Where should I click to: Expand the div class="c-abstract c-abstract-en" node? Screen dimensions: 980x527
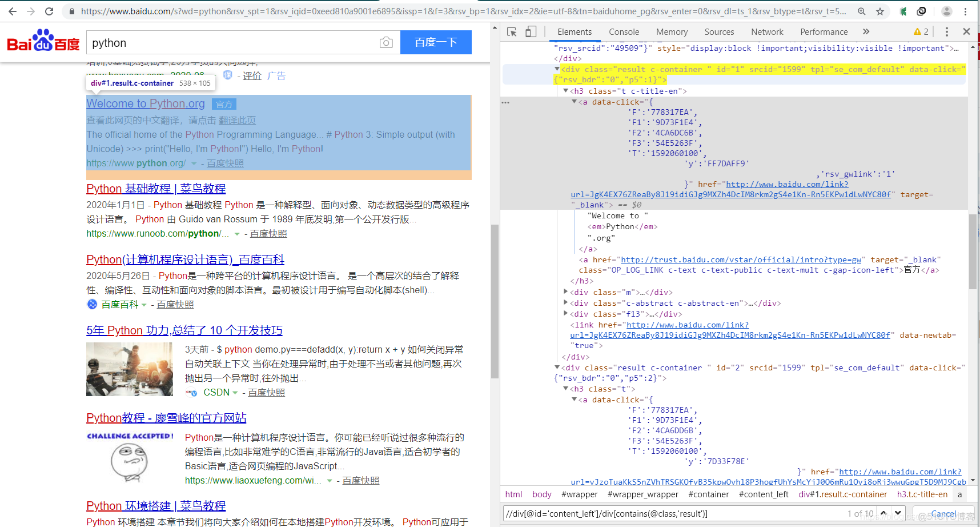pos(566,303)
